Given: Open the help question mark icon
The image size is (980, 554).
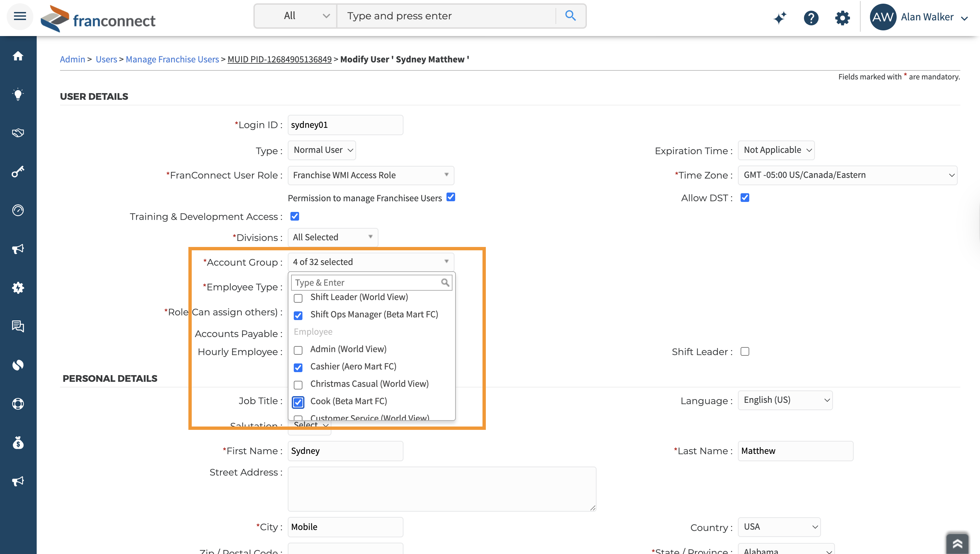Looking at the screenshot, I should coord(811,17).
